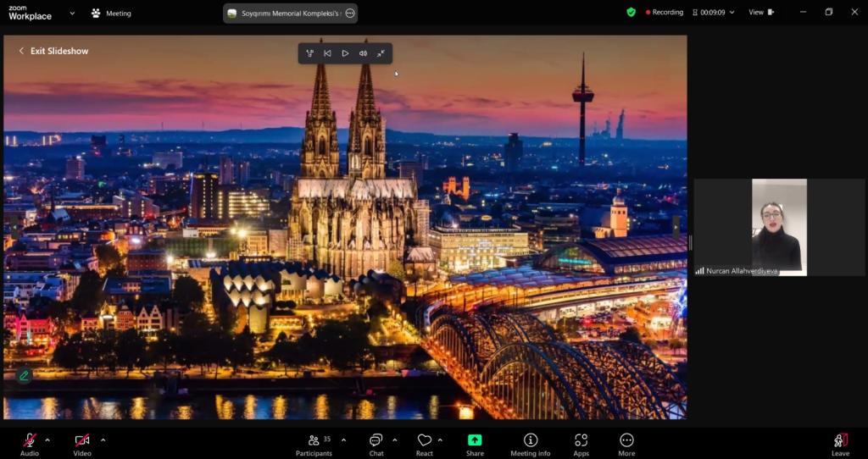
Task: Open the Participants panel
Action: click(314, 440)
